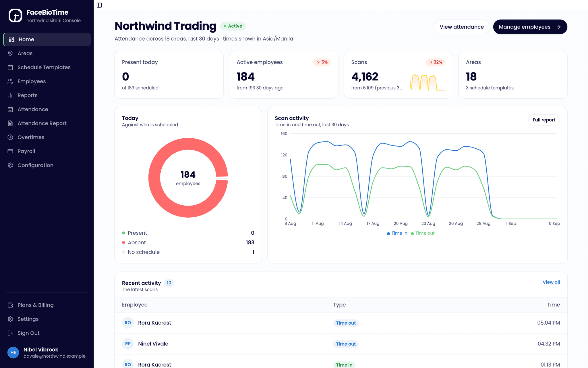Open the Full report button

pyautogui.click(x=544, y=120)
